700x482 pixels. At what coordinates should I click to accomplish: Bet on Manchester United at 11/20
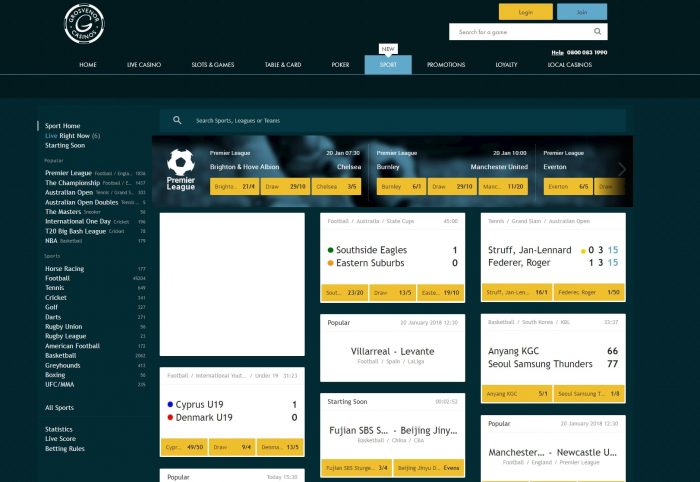pos(503,187)
